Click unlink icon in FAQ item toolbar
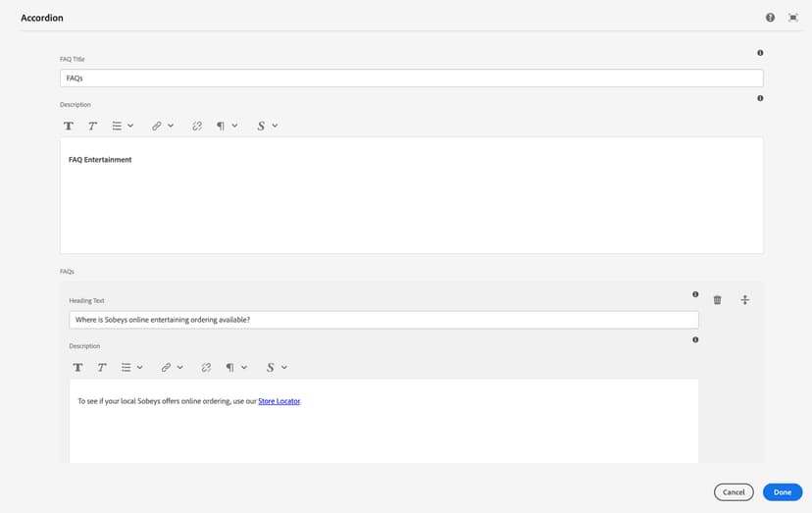This screenshot has width=812, height=513. 206,367
